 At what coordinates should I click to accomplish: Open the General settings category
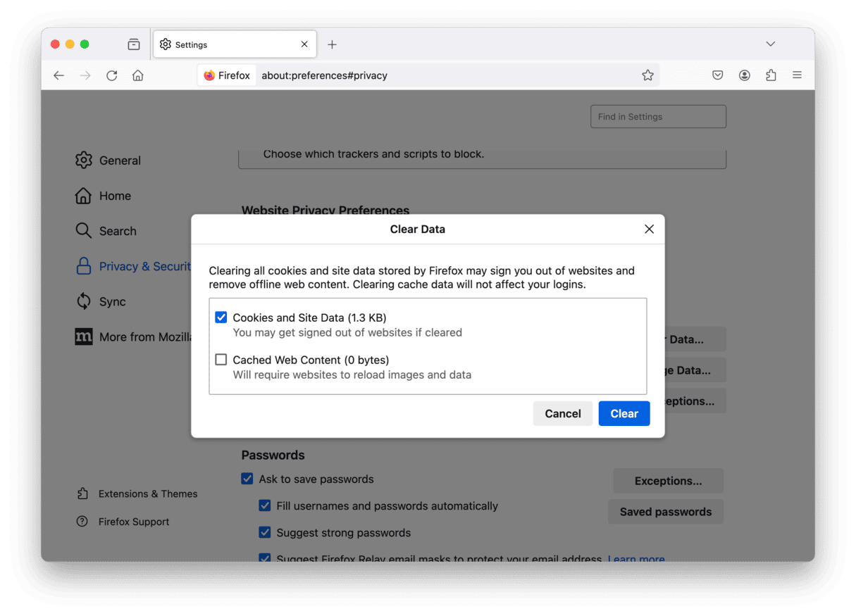[108, 161]
